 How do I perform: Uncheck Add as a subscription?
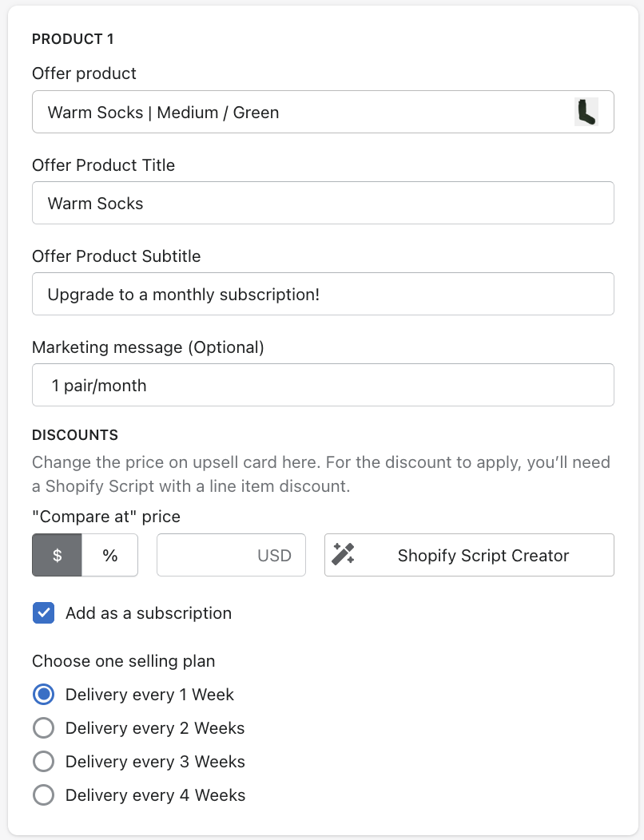pos(43,613)
